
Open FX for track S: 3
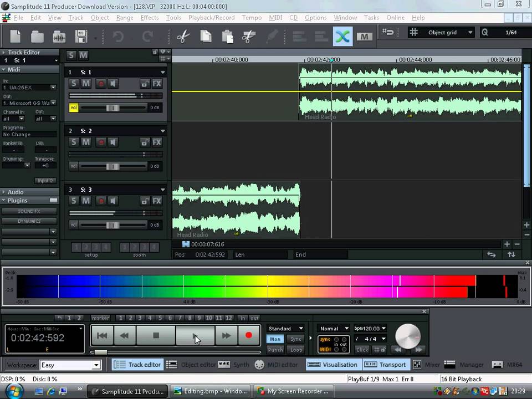pos(157,201)
